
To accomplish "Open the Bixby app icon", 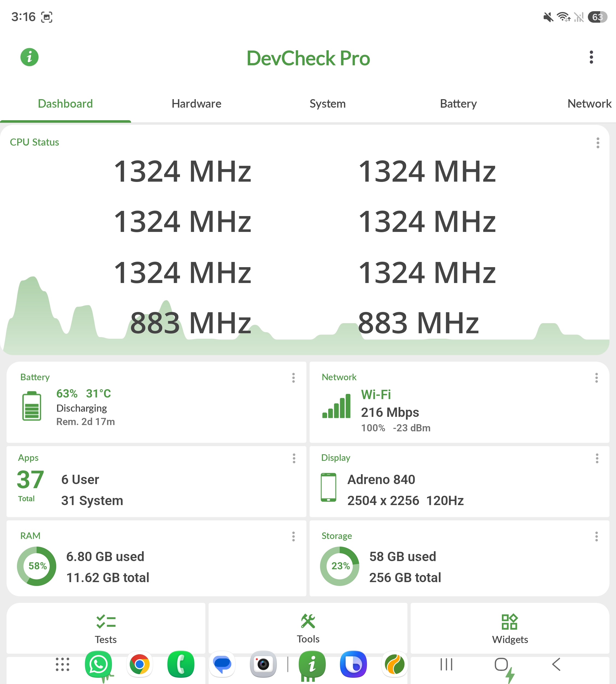I will tap(353, 664).
